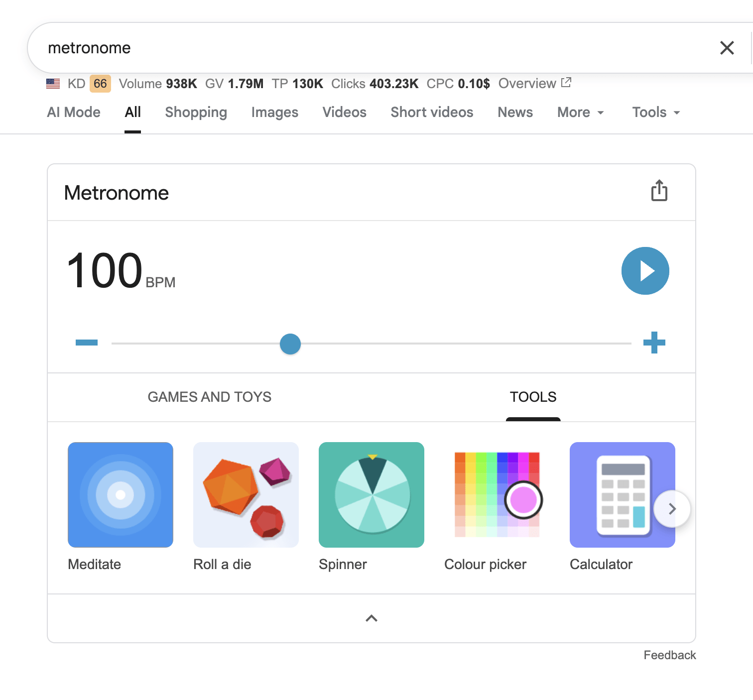The height and width of the screenshot is (700, 753).
Task: Decrease BPM with the minus icon
Action: [87, 343]
